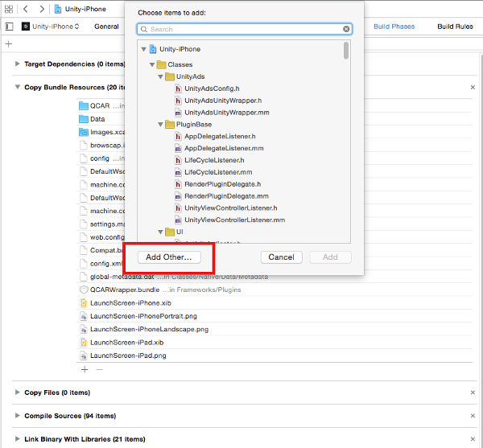Open the Unity-iPhone target dropdown

[50, 27]
